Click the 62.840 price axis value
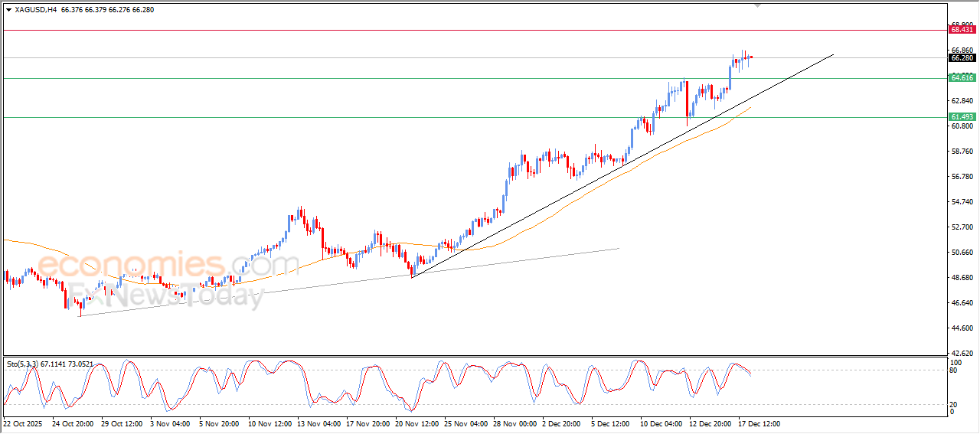Image resolution: width=980 pixels, height=434 pixels. [962, 100]
